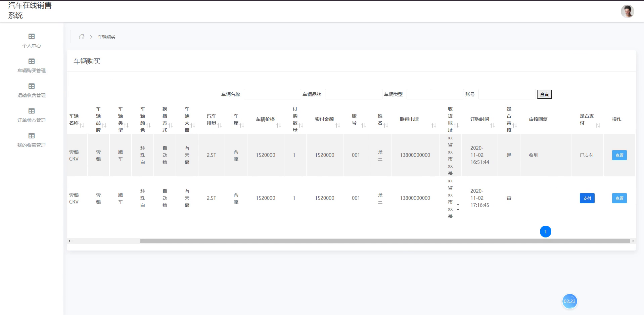Viewport: 644px width, 315px height.
Task: Open 订单状态管理 menu item
Action: pyautogui.click(x=32, y=120)
